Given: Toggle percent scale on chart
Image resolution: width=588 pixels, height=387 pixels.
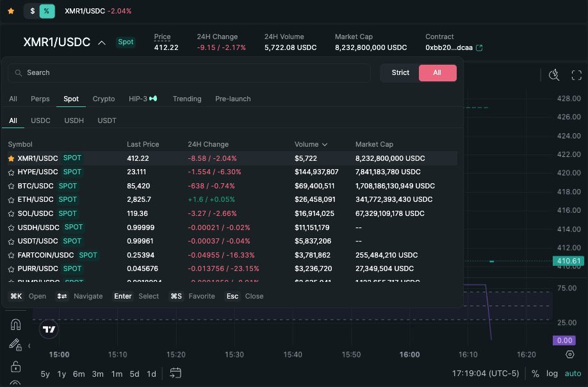Looking at the screenshot, I should pyautogui.click(x=535, y=374).
